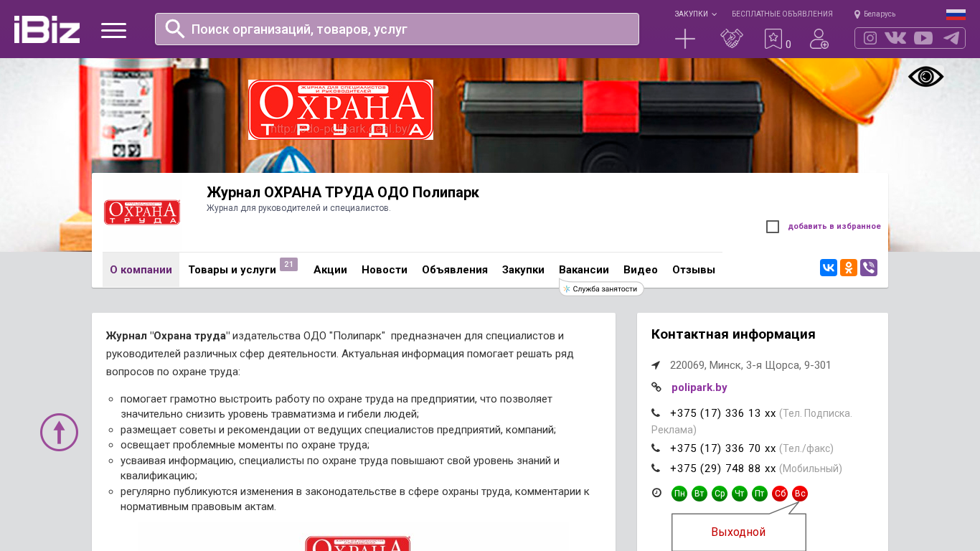980x551 pixels.
Task: Toggle the eye accessibility view icon
Action: pyautogui.click(x=925, y=77)
